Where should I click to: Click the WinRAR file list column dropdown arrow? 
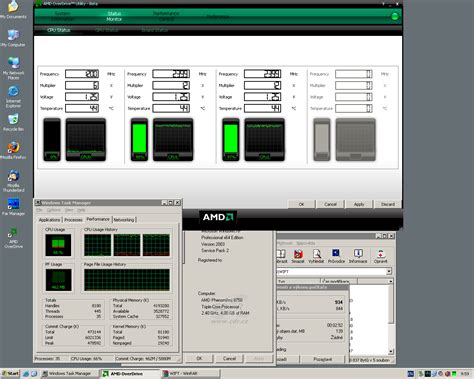390,281
